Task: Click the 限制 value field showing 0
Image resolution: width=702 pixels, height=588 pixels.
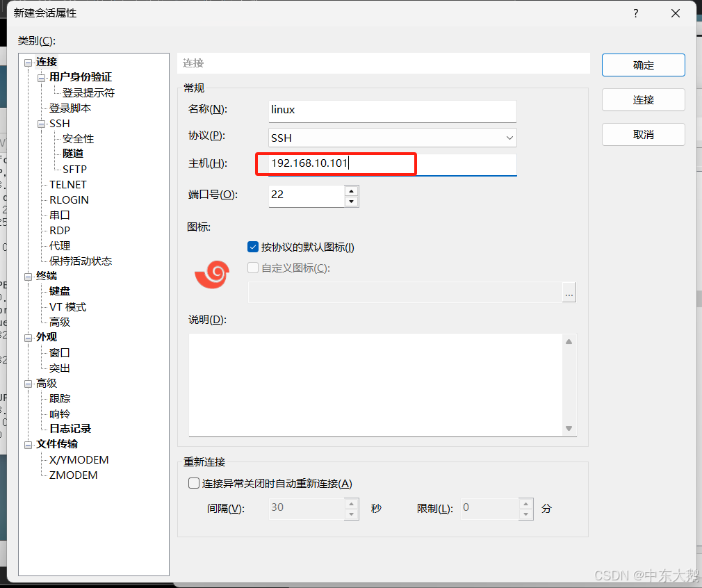Action: 490,509
